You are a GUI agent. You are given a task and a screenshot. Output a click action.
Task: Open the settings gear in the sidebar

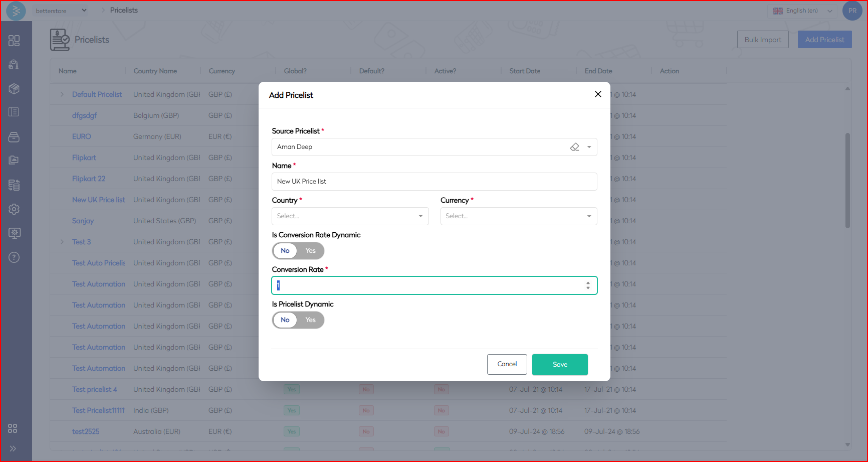tap(14, 209)
